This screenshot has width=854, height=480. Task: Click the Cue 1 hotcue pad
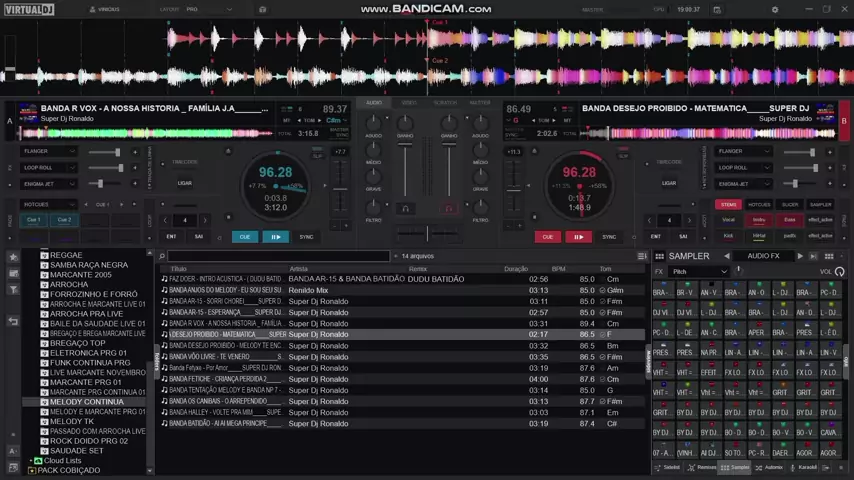(34, 220)
